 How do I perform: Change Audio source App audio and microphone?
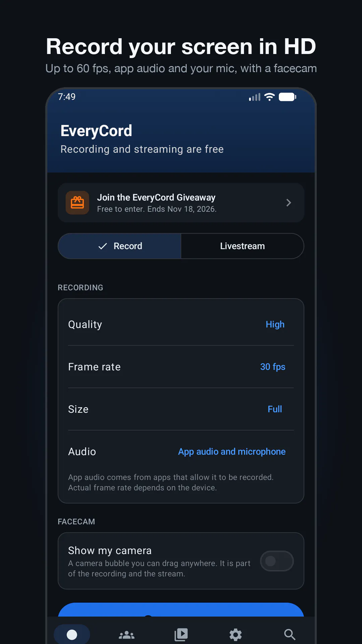(x=232, y=452)
